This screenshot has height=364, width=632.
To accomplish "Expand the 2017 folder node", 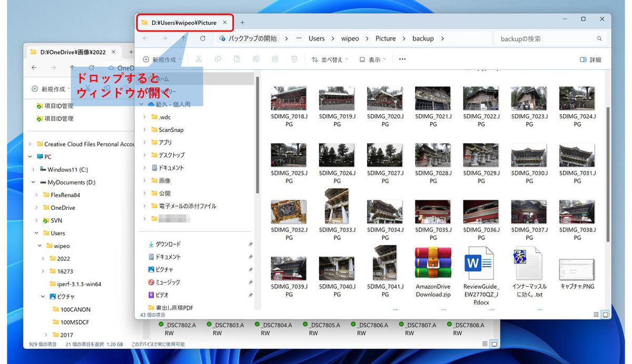I will click(46, 335).
